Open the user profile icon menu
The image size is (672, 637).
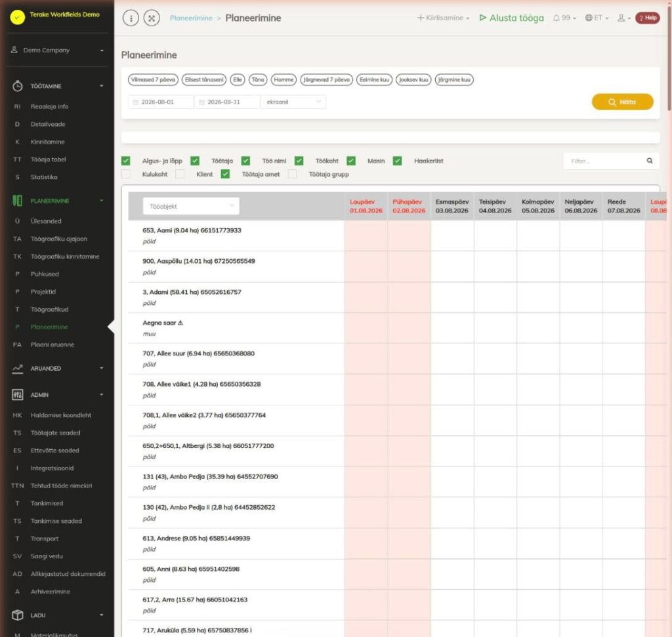point(623,18)
